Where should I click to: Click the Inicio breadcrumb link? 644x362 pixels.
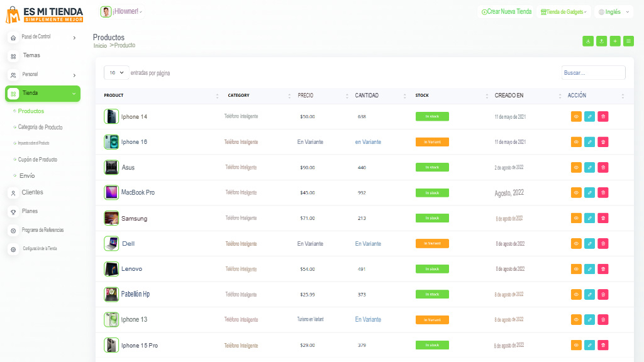(x=100, y=46)
